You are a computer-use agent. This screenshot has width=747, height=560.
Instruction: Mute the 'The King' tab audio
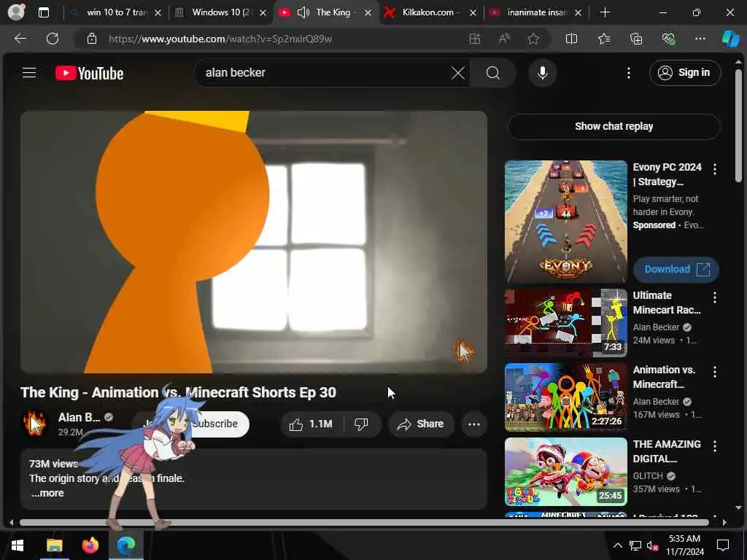click(x=303, y=12)
